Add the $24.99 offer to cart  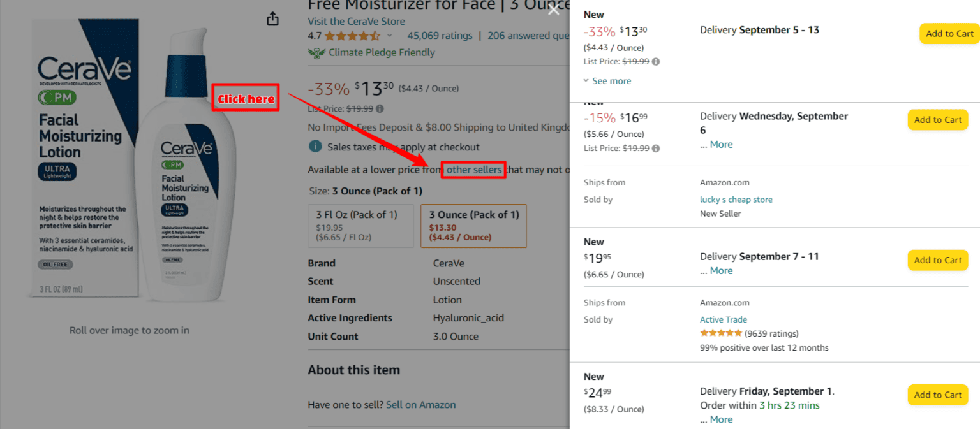tap(937, 395)
